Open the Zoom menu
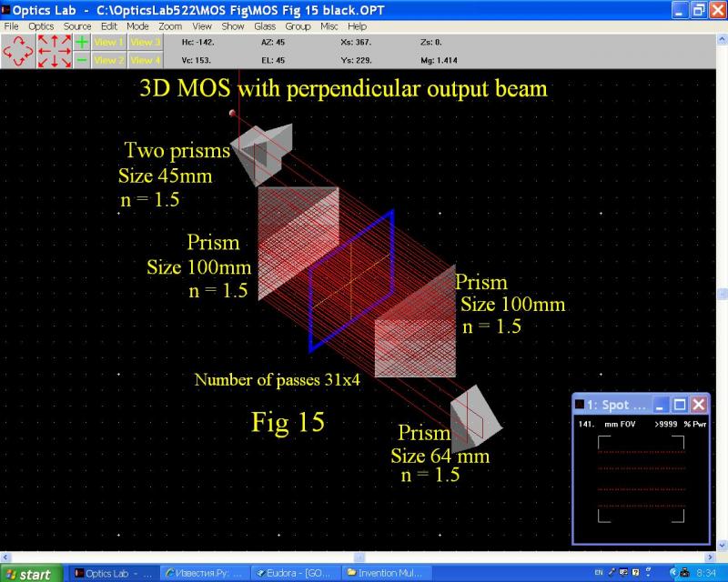 pos(170,26)
